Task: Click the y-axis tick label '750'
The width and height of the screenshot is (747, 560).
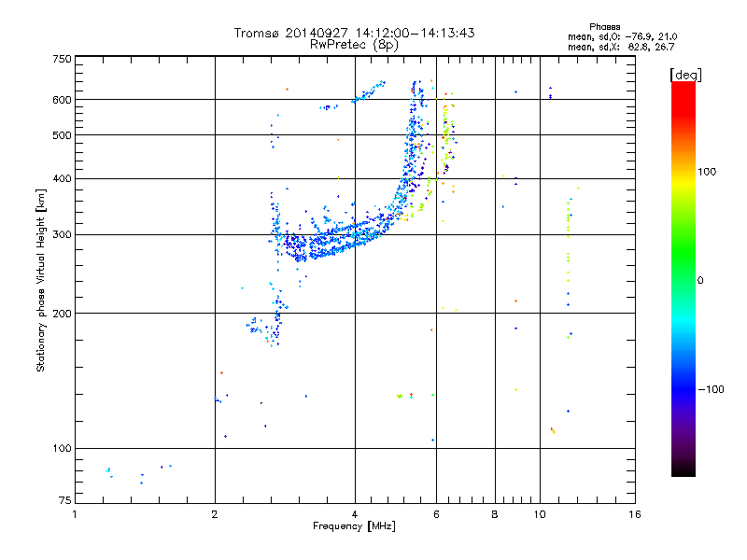Action: coord(63,59)
